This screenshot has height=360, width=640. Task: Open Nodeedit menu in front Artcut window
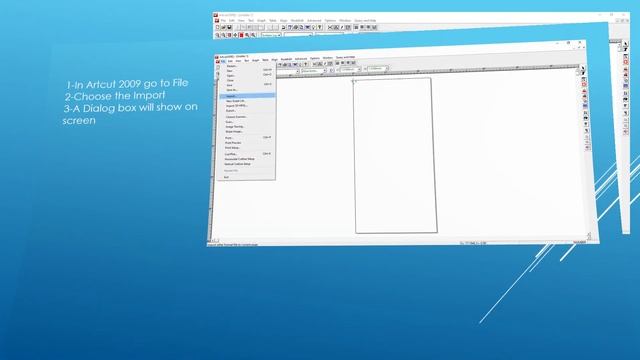(x=286, y=59)
